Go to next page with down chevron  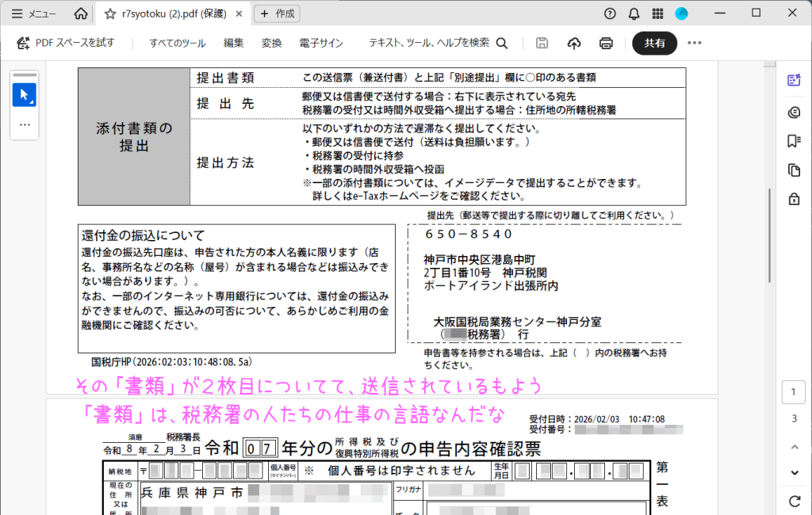coord(794,473)
